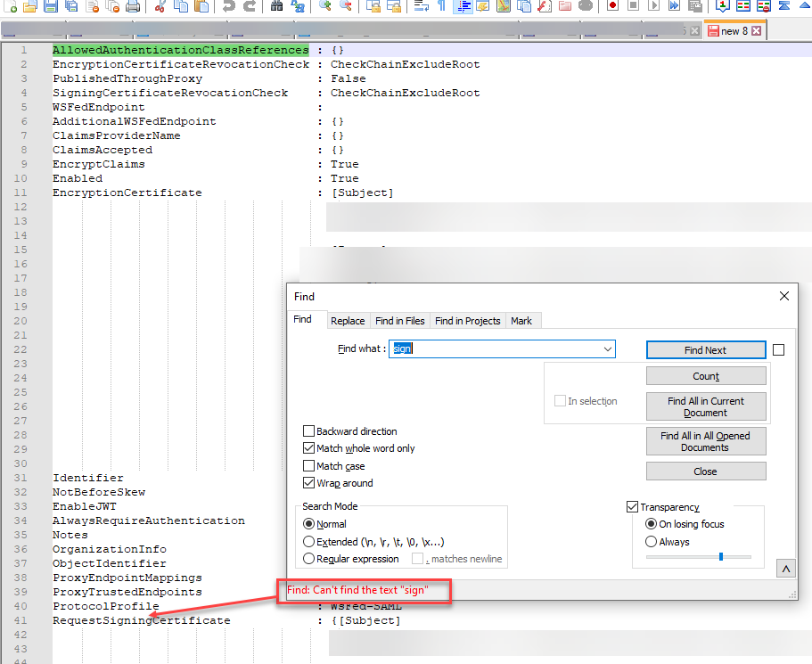Open Find with the binoculars icon

click(277, 5)
